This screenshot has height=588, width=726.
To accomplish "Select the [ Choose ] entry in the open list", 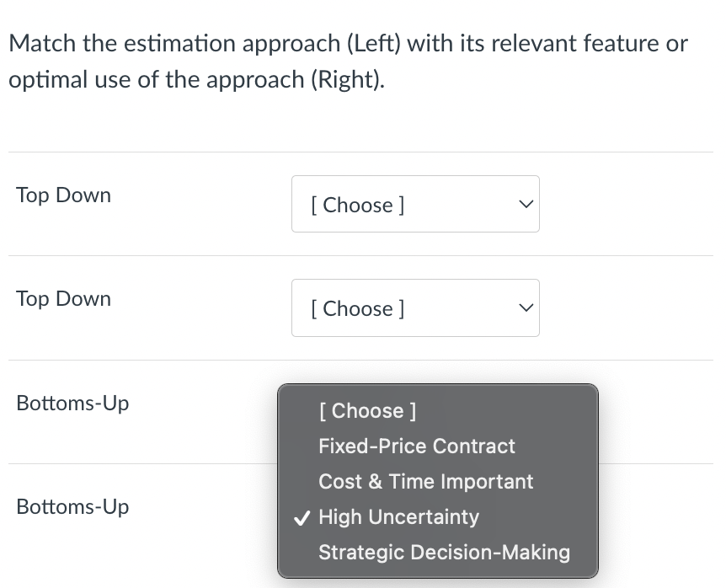I will [x=366, y=410].
